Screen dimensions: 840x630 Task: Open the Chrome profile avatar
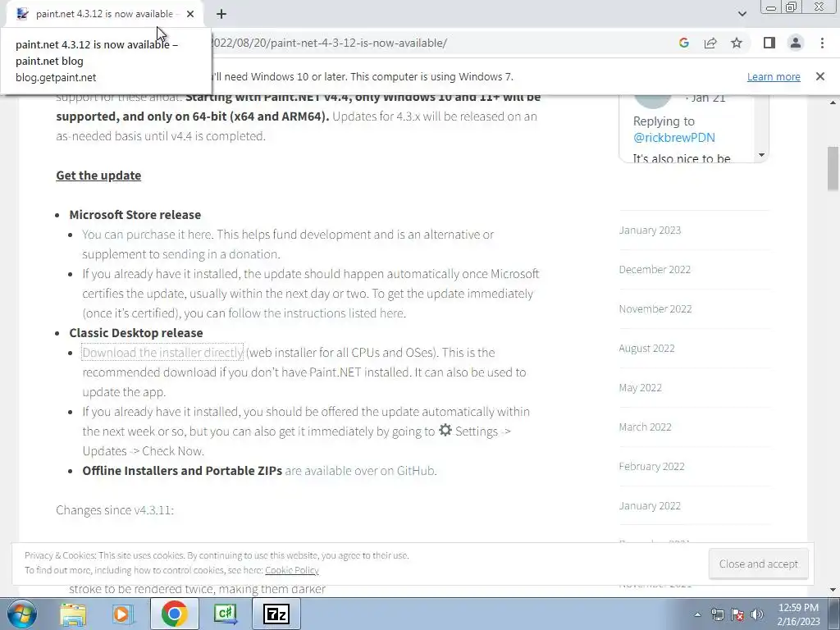point(796,43)
